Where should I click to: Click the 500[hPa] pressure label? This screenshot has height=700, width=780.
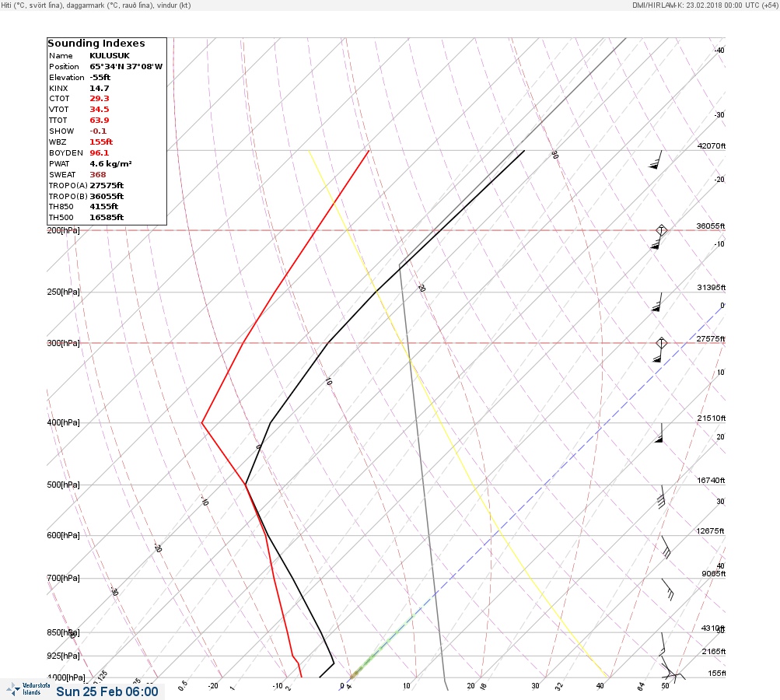63,485
